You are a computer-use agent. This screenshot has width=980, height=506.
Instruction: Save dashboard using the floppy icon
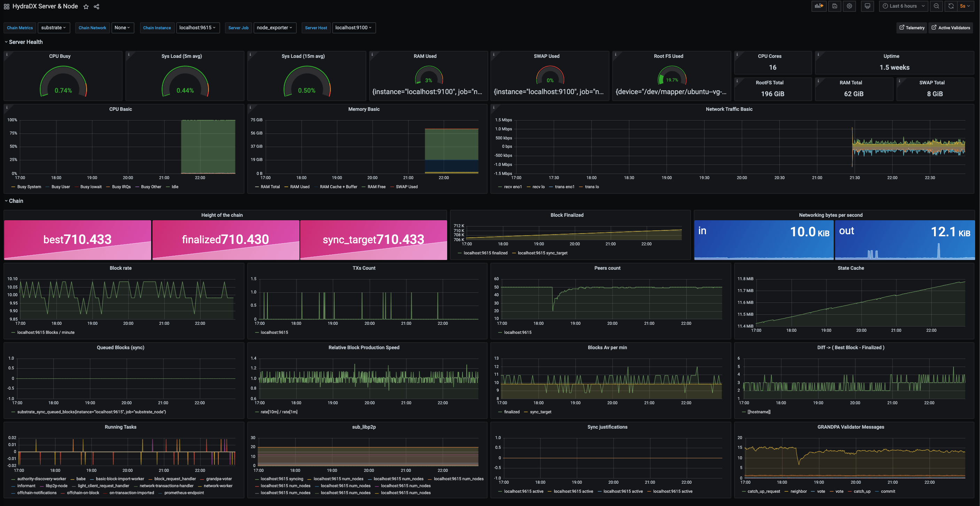pos(834,6)
